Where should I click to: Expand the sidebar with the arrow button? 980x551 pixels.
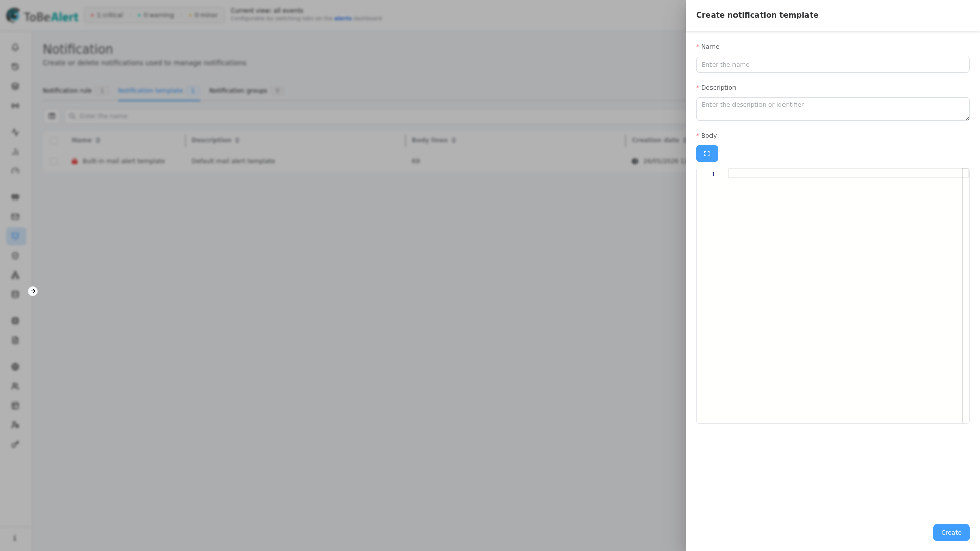pos(33,291)
